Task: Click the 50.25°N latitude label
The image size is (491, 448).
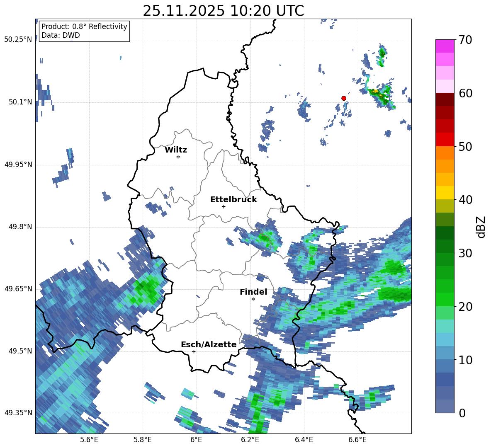Action: click(x=18, y=40)
